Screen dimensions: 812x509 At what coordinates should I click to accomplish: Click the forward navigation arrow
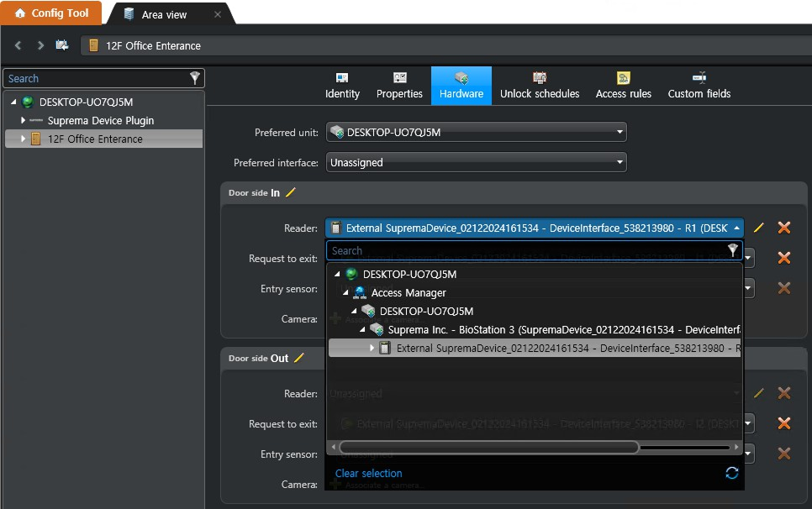40,45
